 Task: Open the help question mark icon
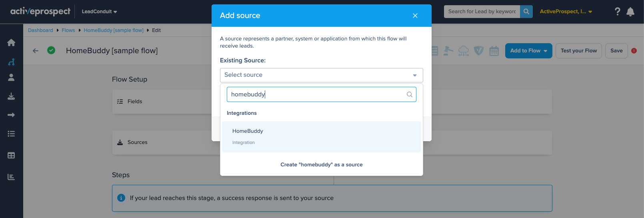tap(618, 12)
